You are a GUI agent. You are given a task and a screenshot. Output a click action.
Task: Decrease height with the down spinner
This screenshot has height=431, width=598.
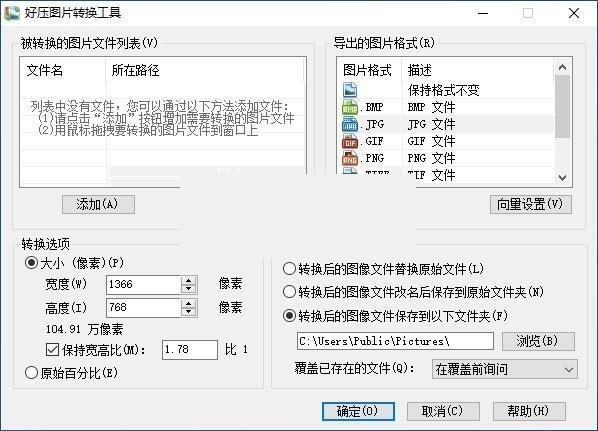tap(188, 312)
